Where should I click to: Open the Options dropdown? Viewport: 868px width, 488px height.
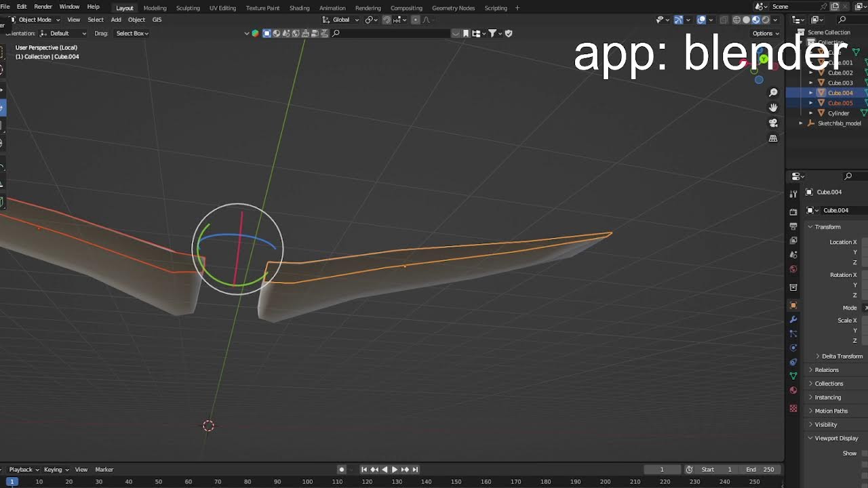point(766,33)
